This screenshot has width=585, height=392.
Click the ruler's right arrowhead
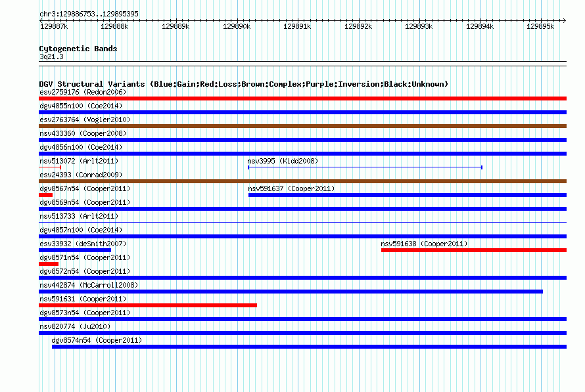tap(565, 20)
